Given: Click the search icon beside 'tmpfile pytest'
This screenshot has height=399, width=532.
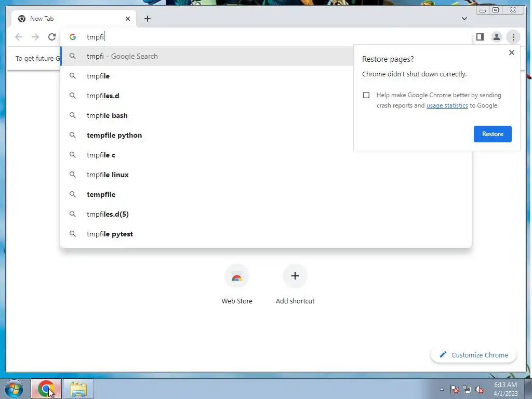Looking at the screenshot, I should 73,234.
